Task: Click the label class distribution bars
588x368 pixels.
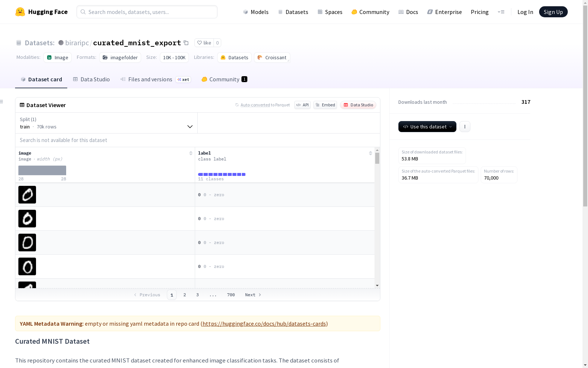Action: 222,174
